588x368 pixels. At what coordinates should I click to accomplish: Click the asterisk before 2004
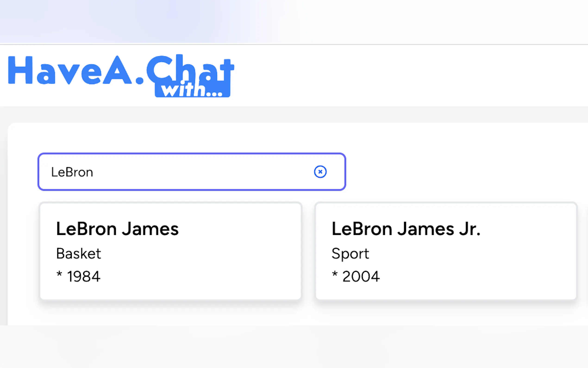pyautogui.click(x=335, y=274)
